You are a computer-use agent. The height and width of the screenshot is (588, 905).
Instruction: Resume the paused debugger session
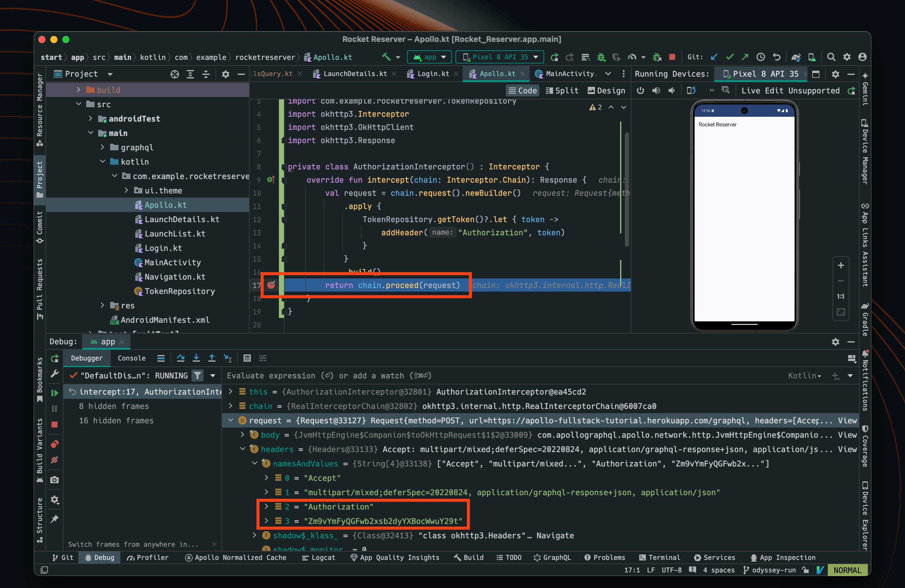click(x=54, y=393)
